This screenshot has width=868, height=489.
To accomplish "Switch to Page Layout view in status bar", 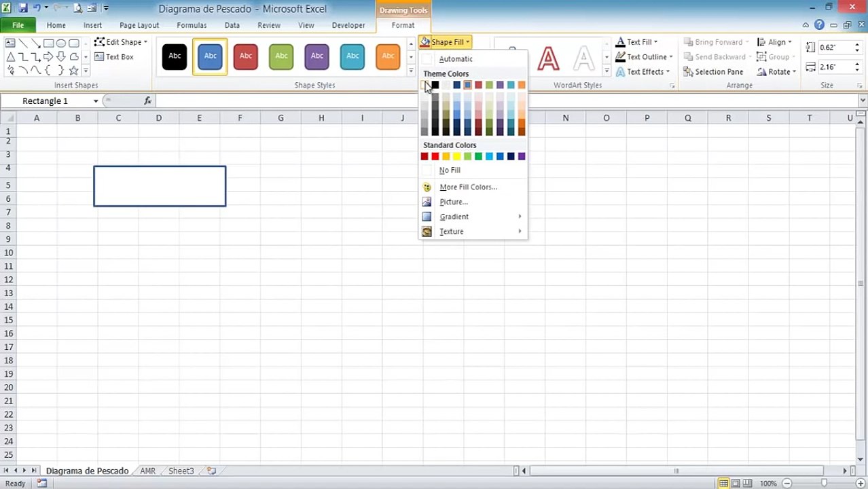I will [x=736, y=484].
